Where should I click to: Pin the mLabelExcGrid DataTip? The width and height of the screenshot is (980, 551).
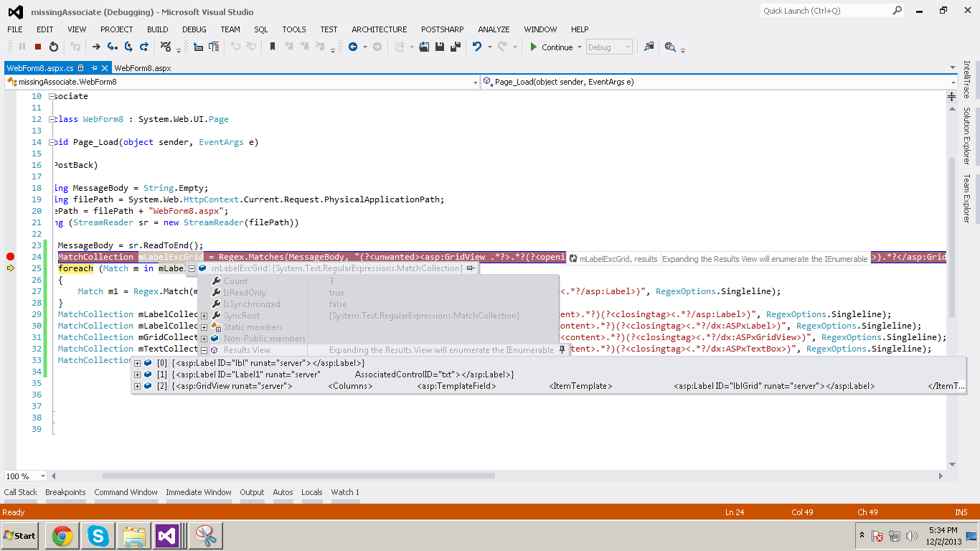point(471,268)
